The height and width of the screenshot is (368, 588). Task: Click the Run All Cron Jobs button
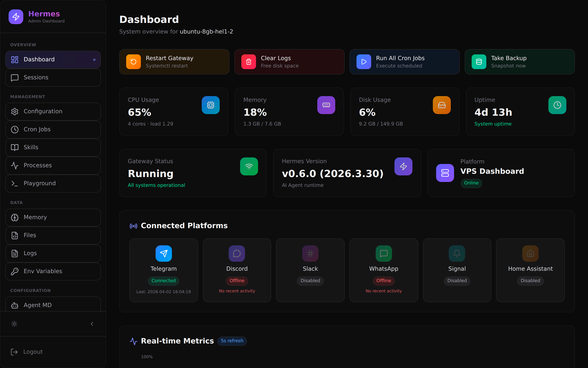[x=405, y=62]
